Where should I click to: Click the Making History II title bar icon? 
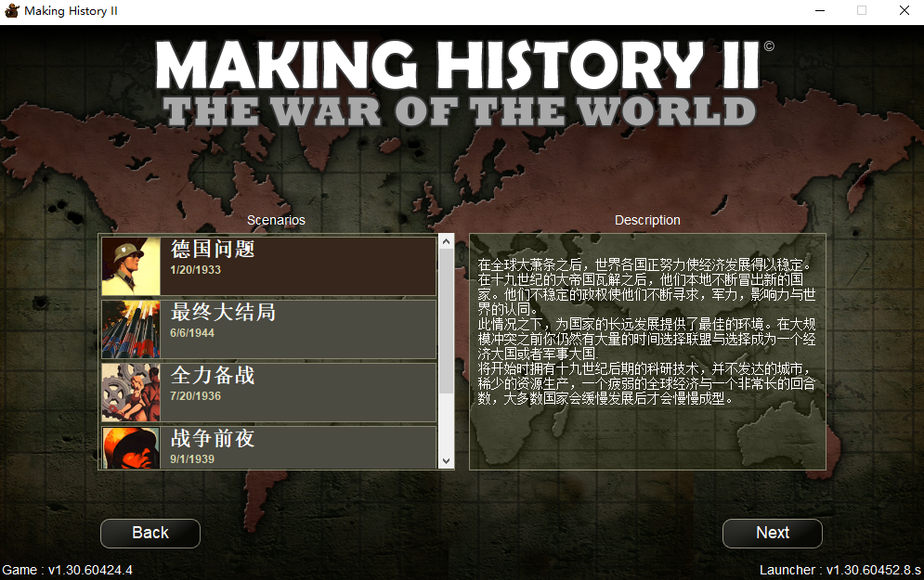coord(11,11)
